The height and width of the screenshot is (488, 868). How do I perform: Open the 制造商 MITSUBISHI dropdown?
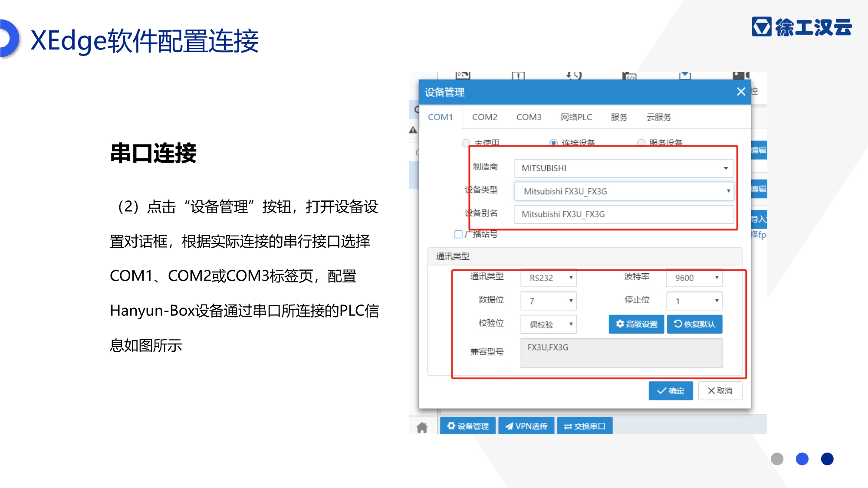[x=624, y=168]
